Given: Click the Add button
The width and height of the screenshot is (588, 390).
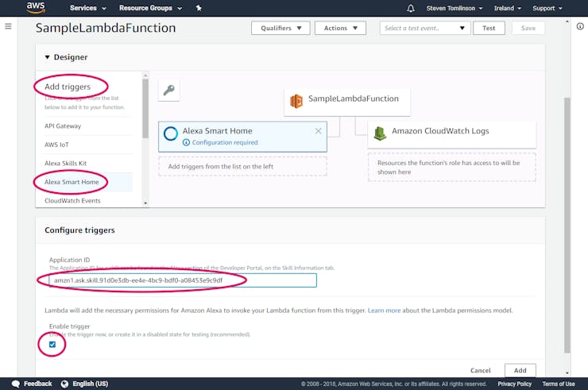Looking at the screenshot, I should click(x=520, y=370).
